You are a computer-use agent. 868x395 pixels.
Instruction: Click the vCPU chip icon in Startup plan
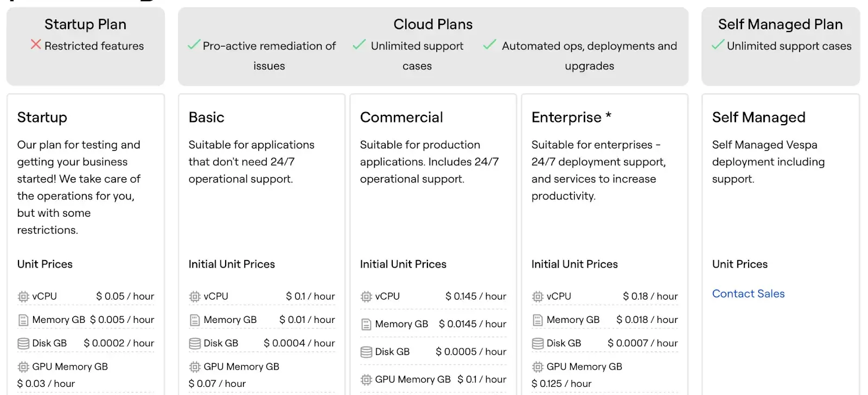point(23,296)
